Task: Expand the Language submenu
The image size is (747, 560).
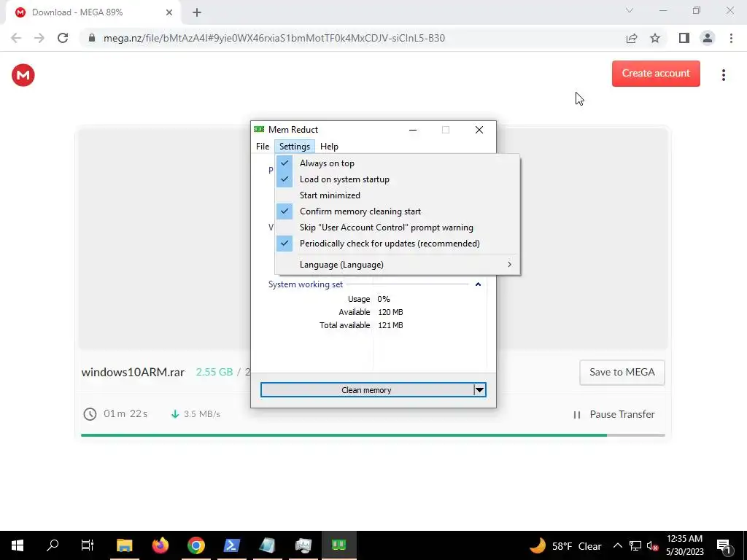Action: click(398, 265)
